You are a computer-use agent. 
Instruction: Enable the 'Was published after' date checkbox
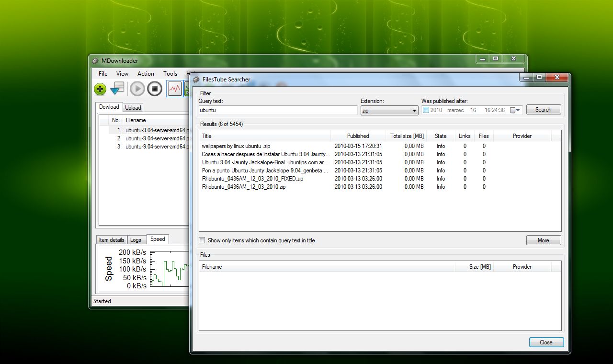click(x=426, y=110)
